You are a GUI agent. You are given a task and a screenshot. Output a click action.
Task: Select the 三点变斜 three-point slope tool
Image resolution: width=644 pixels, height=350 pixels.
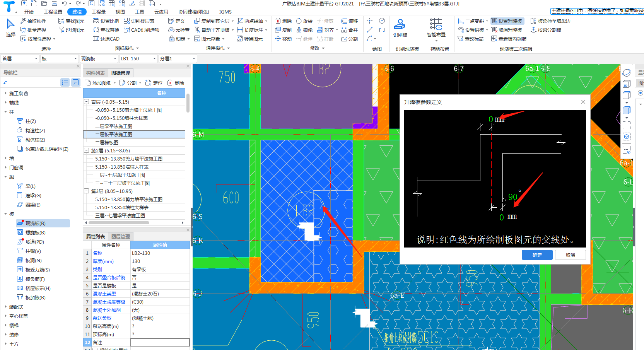pos(471,21)
